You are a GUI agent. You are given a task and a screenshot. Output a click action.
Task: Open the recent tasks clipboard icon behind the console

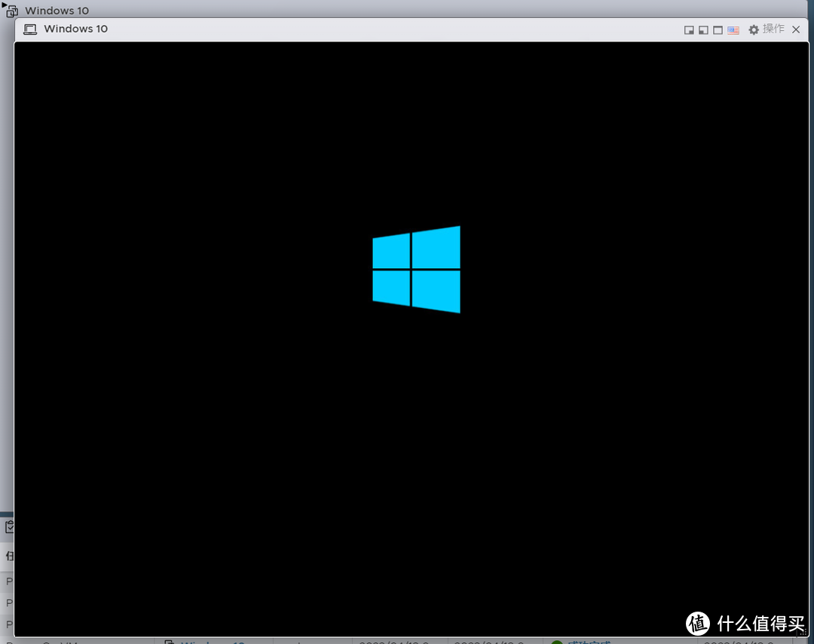[9, 527]
